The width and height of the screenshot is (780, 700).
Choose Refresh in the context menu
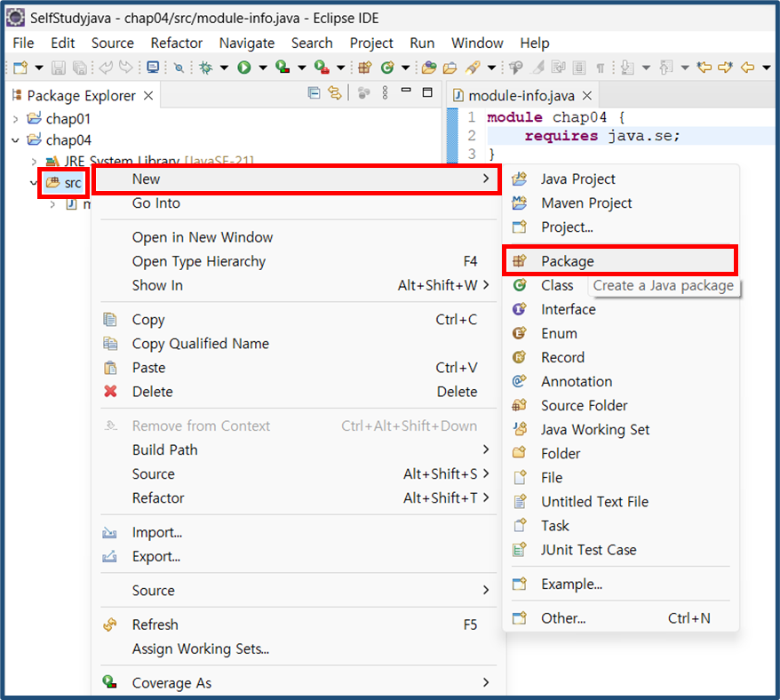click(x=297, y=624)
